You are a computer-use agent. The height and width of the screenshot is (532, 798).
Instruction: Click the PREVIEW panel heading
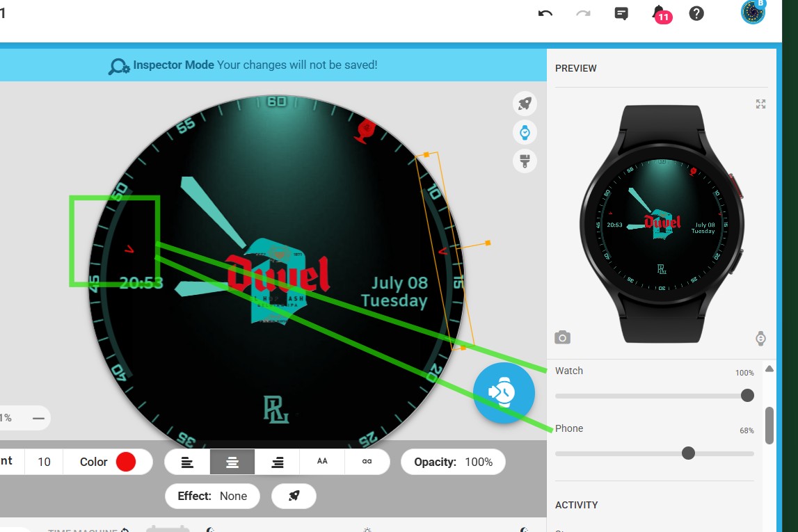pyautogui.click(x=575, y=68)
